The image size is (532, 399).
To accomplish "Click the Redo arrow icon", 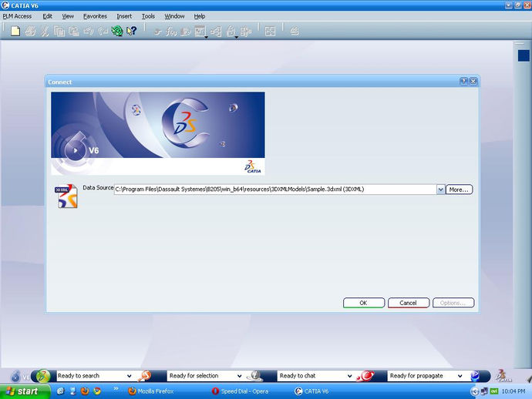I will pyautogui.click(x=103, y=31).
